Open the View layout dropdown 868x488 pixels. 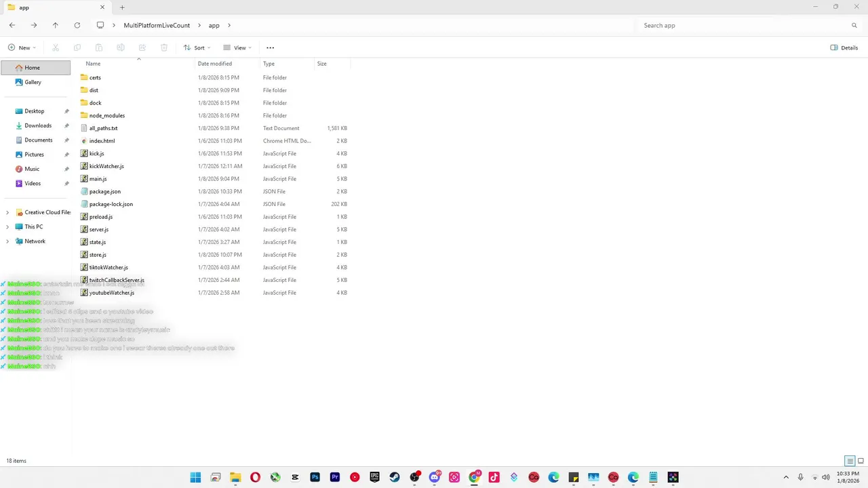(237, 48)
